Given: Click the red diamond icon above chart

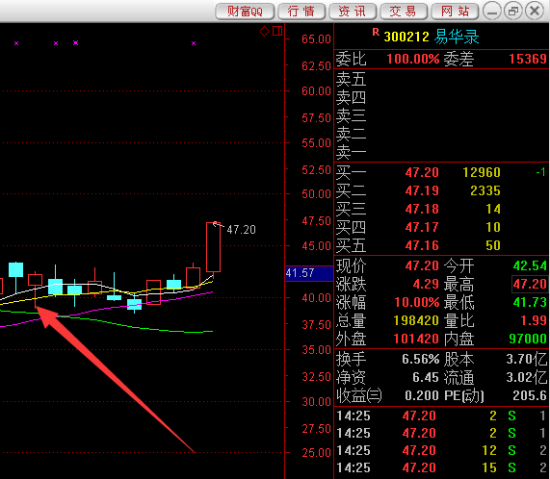Looking at the screenshot, I should tap(264, 32).
